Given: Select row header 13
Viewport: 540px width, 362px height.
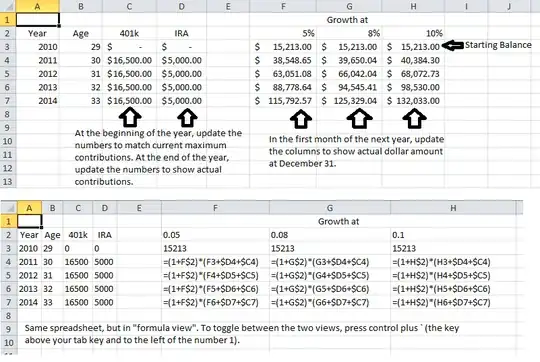Looking at the screenshot, I should 8,181.
